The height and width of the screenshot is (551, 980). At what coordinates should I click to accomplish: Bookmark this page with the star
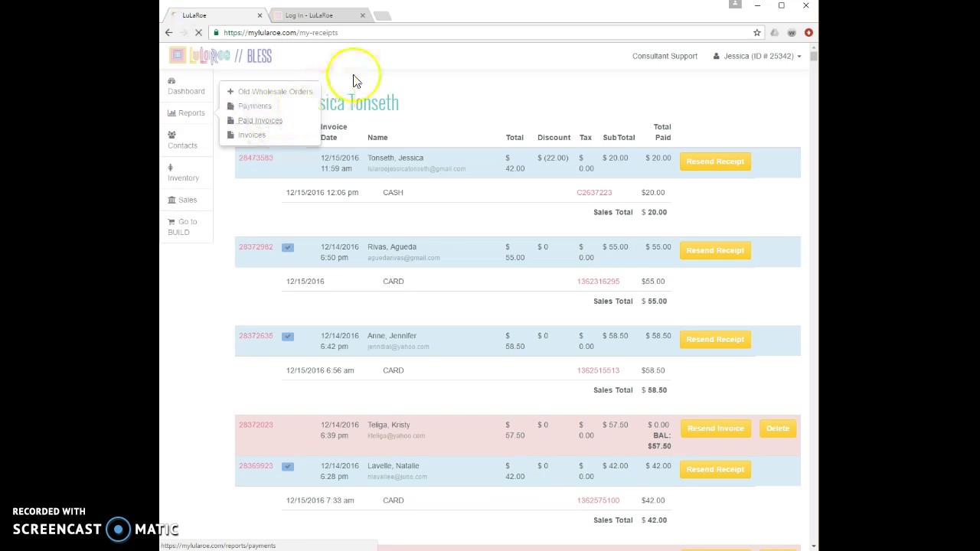[756, 32]
